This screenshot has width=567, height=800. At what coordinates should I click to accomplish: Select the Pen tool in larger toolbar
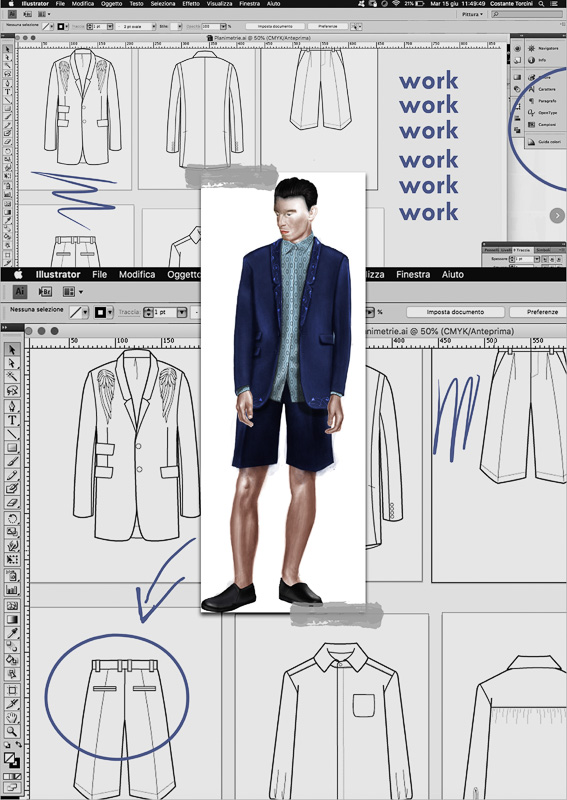point(12,406)
